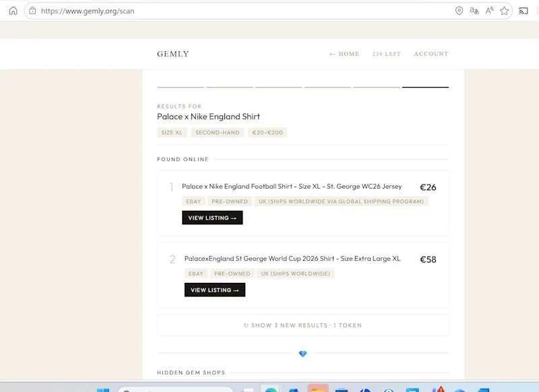
Task: Go back to HOME link
Action: [x=344, y=54]
